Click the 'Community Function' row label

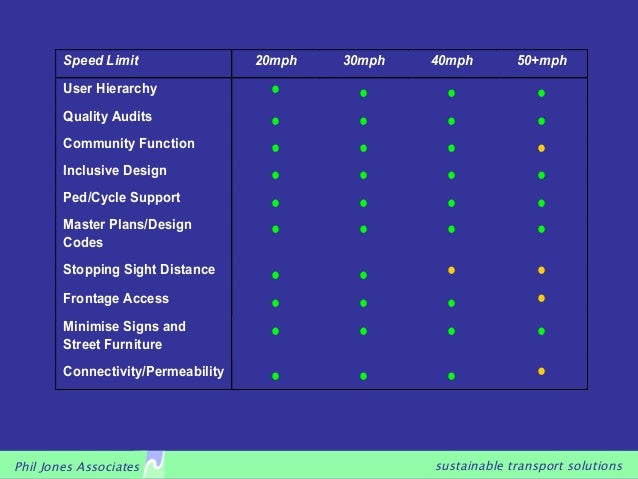pos(129,143)
